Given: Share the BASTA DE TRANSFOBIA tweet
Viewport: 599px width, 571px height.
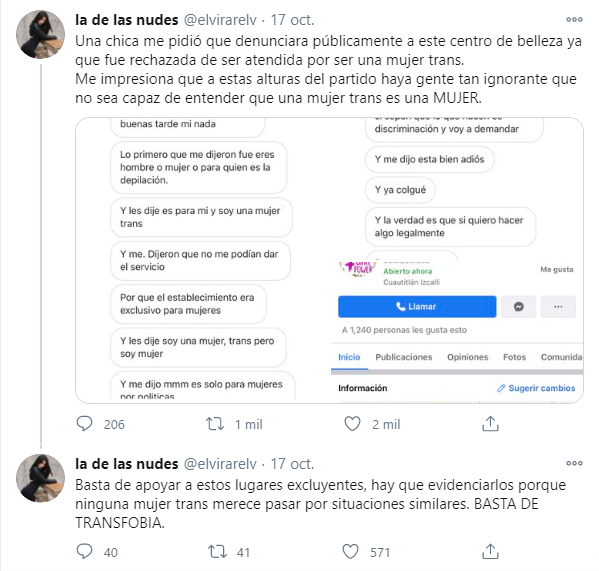Looking at the screenshot, I should pos(490,552).
